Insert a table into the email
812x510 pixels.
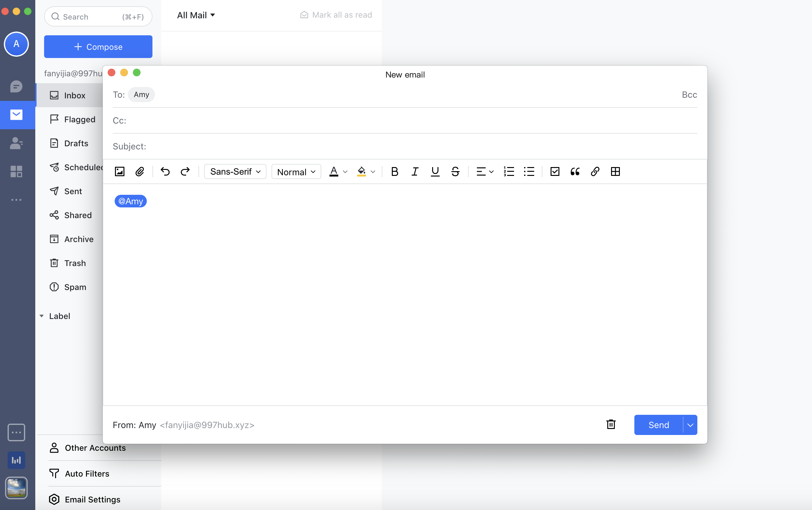pos(615,171)
